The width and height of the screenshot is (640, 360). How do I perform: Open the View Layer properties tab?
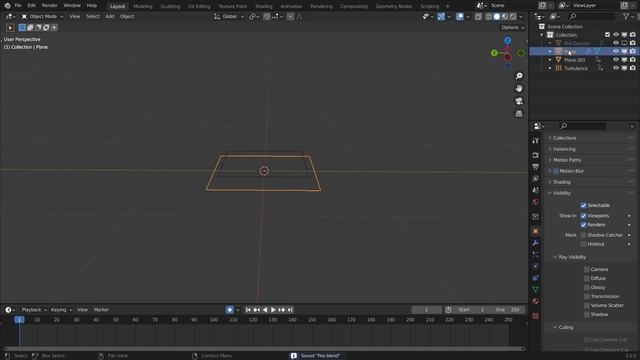[x=536, y=179]
